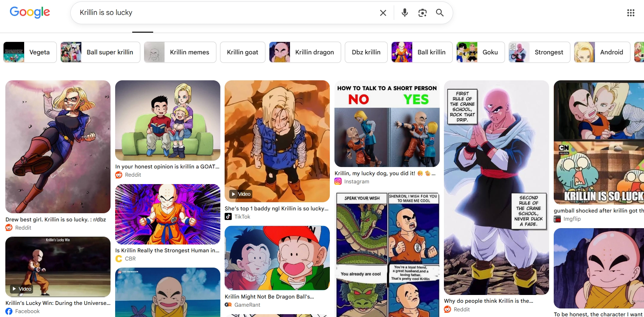
Task: Play the TikTok Android 18 video badge
Action: click(241, 194)
